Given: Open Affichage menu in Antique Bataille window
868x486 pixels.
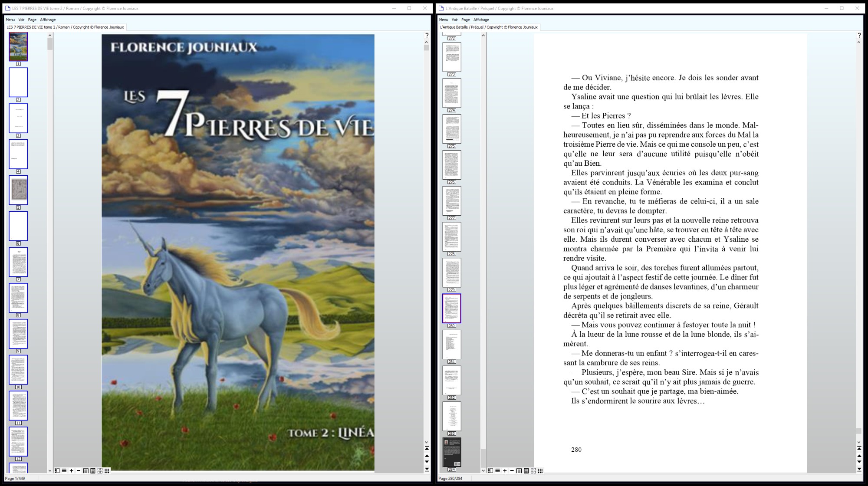Looking at the screenshot, I should coord(481,20).
